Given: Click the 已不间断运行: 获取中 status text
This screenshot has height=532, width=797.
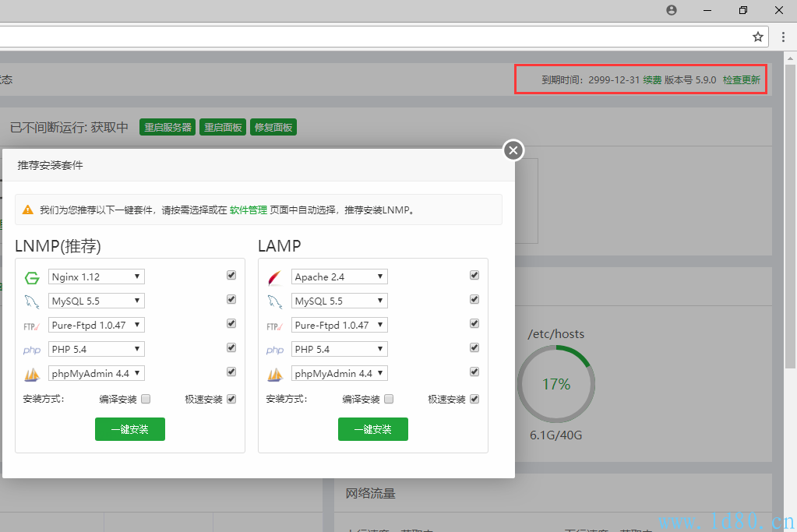Looking at the screenshot, I should pyautogui.click(x=69, y=127).
